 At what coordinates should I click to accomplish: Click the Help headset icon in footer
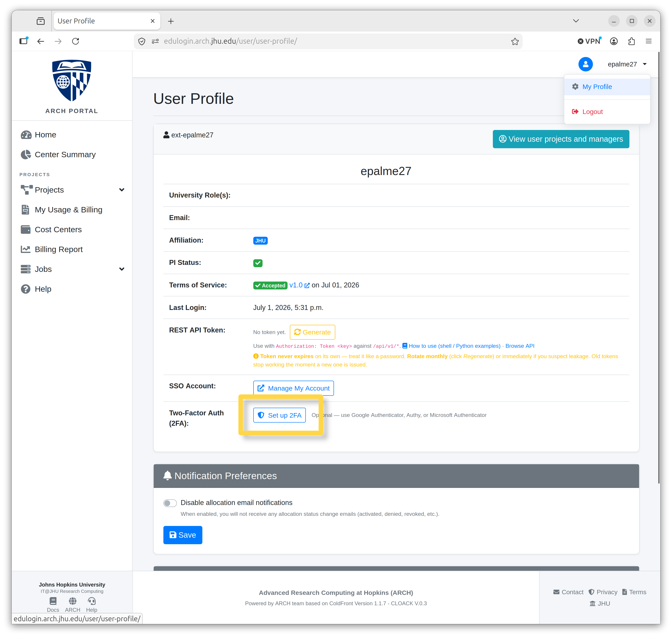click(92, 601)
